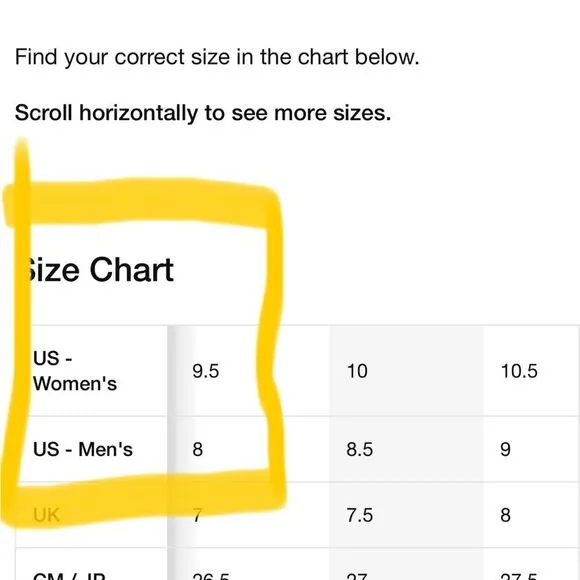This screenshot has height=580, width=580.
Task: Click the 26.5 centimeter cell
Action: point(211,576)
